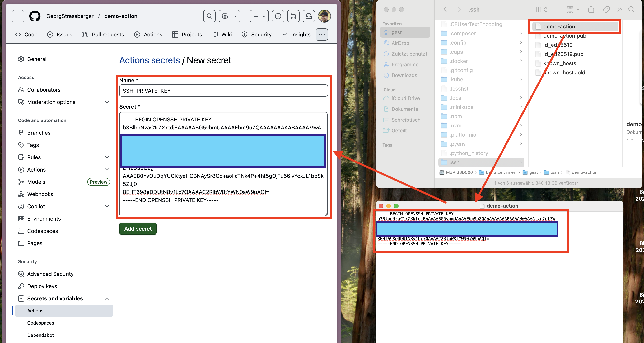Click the GitHub logo icon

(x=35, y=16)
